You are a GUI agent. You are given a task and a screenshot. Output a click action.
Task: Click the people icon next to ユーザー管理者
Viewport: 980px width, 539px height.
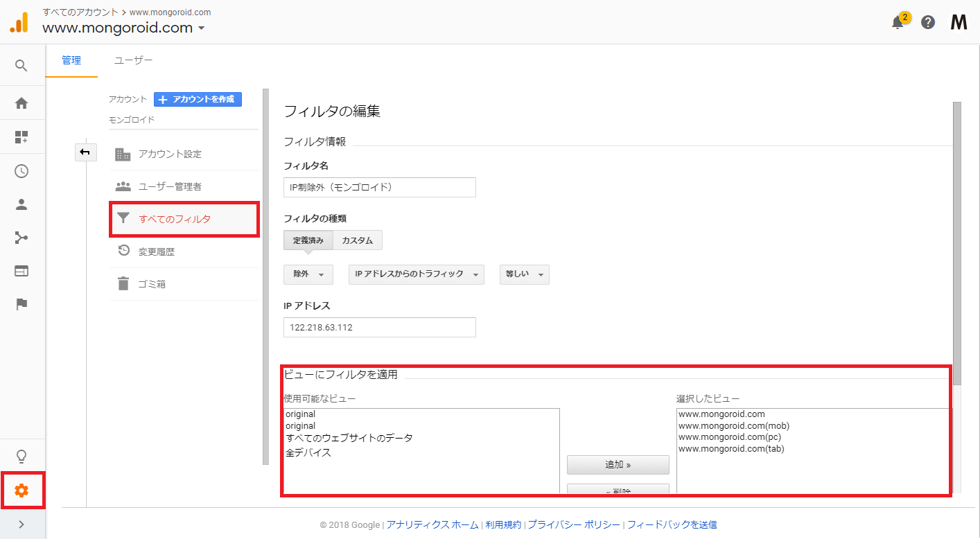pyautogui.click(x=123, y=186)
